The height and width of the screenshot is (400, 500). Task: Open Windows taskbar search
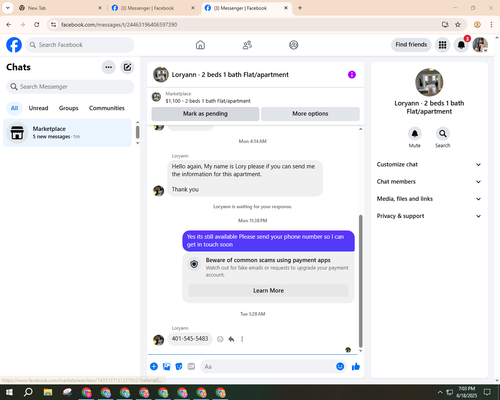point(28,392)
